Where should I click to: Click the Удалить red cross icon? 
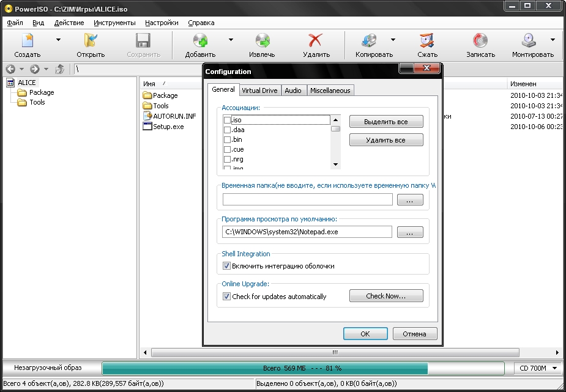coord(316,40)
